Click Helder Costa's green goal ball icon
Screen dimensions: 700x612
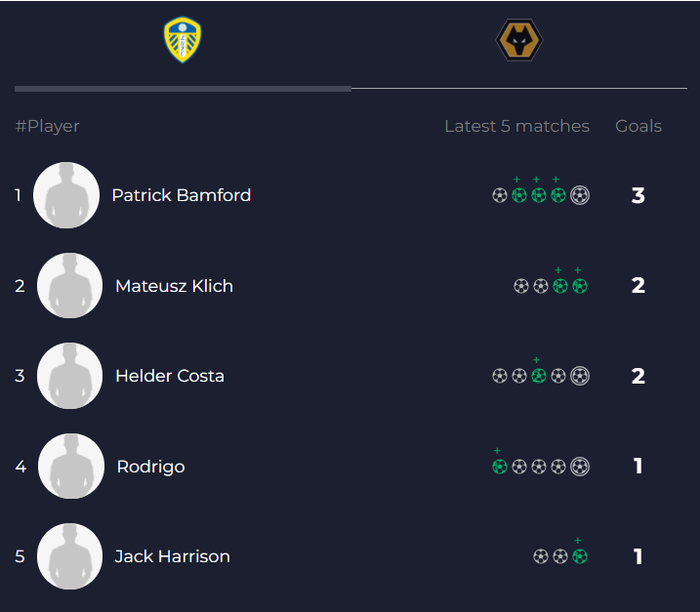pos(539,376)
